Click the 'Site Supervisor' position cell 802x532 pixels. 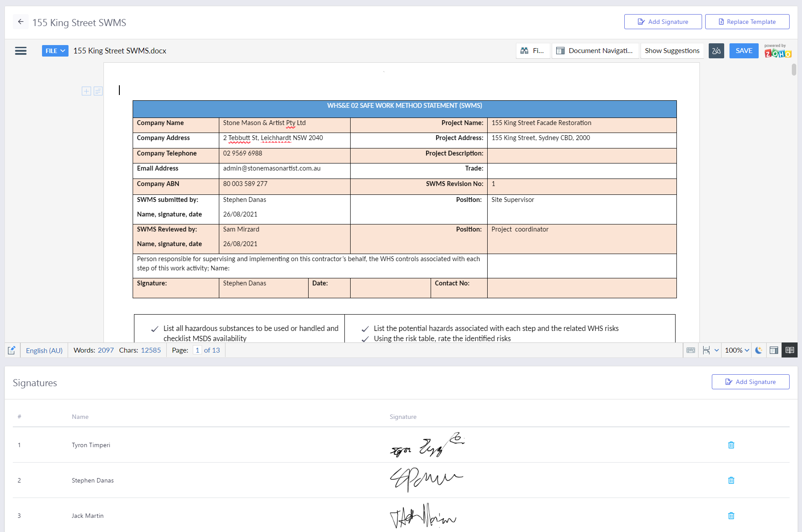coord(582,209)
